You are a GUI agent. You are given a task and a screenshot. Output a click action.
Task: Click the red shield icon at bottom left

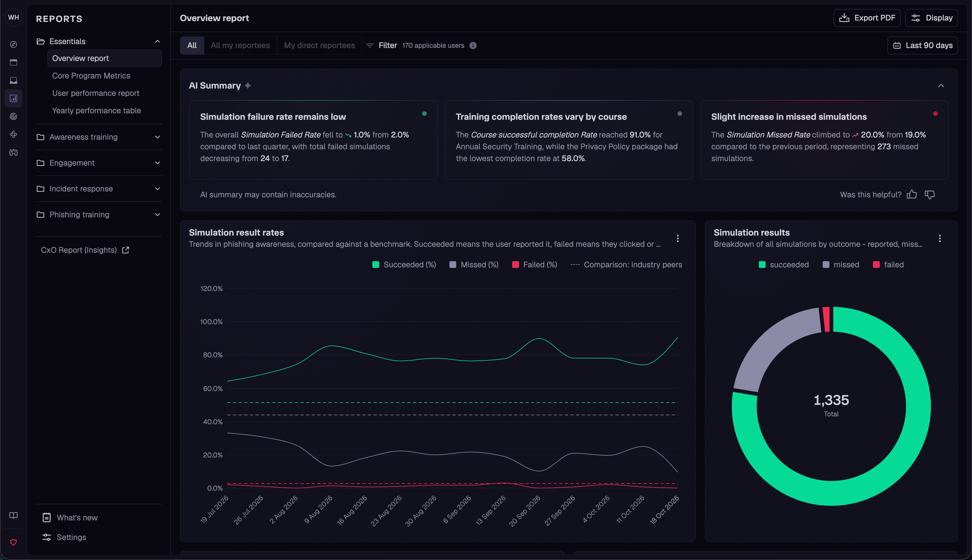(13, 542)
